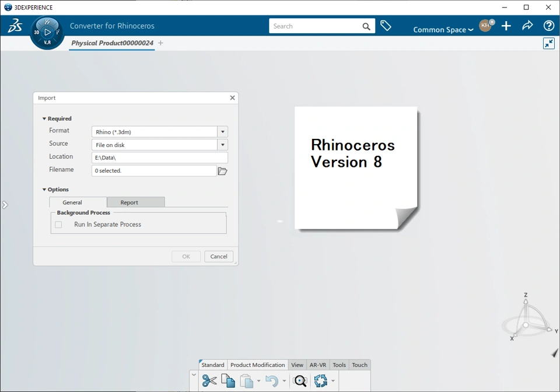Click the Undo arrow icon
Screen dimensions: 560x392
272,381
